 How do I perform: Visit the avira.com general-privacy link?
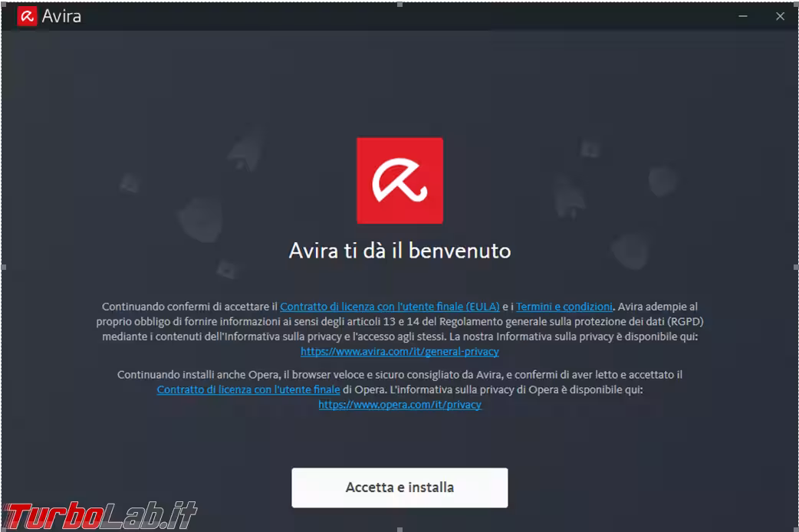pyautogui.click(x=399, y=351)
